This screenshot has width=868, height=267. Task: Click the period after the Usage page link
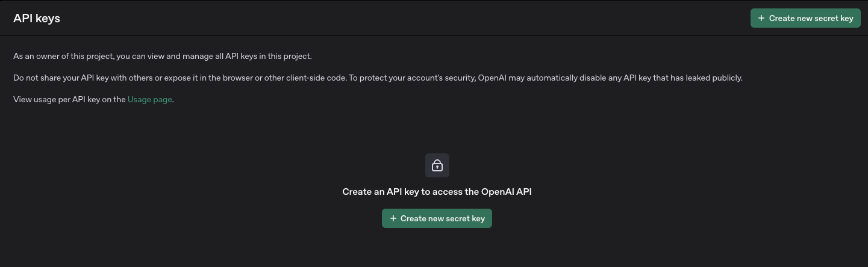173,99
